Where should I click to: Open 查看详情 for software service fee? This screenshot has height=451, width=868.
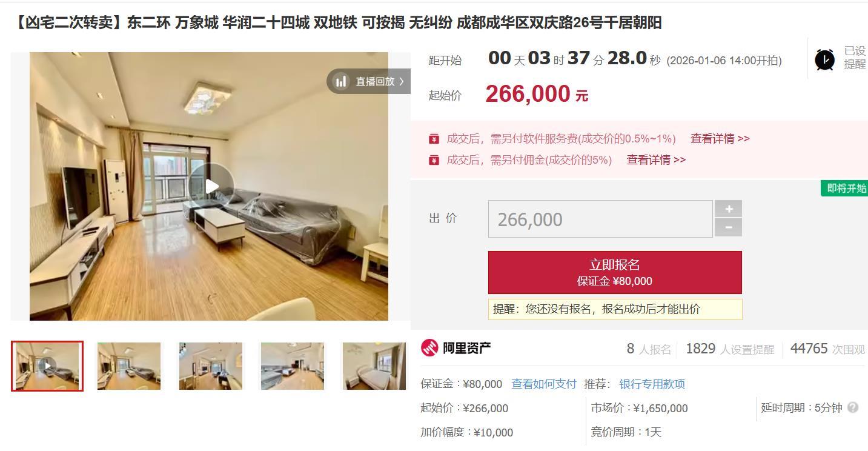pos(720,139)
